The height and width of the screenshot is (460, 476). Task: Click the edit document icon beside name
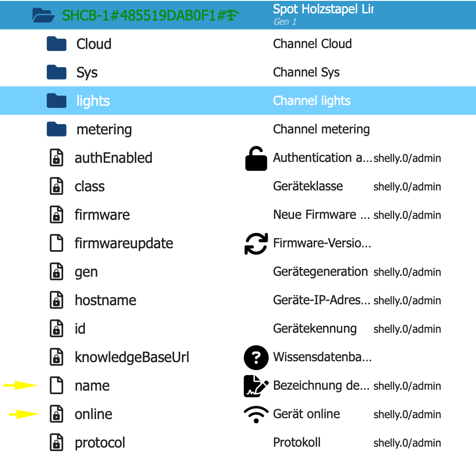point(256,386)
